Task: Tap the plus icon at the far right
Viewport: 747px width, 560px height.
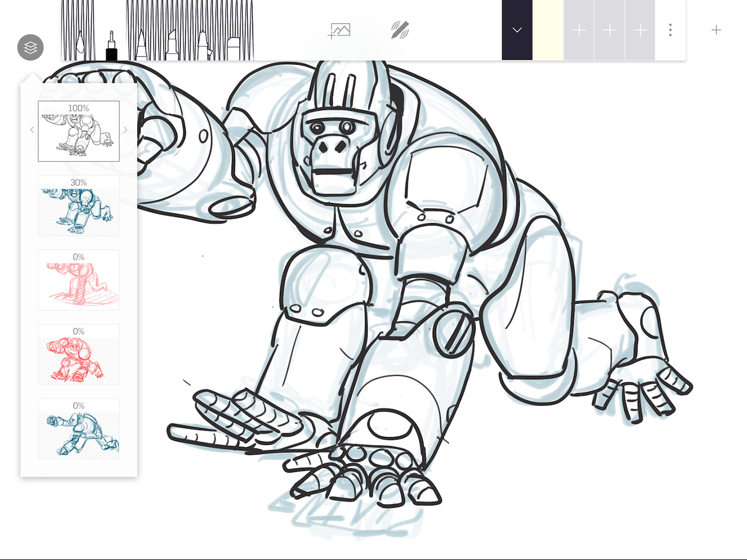Action: (x=716, y=30)
